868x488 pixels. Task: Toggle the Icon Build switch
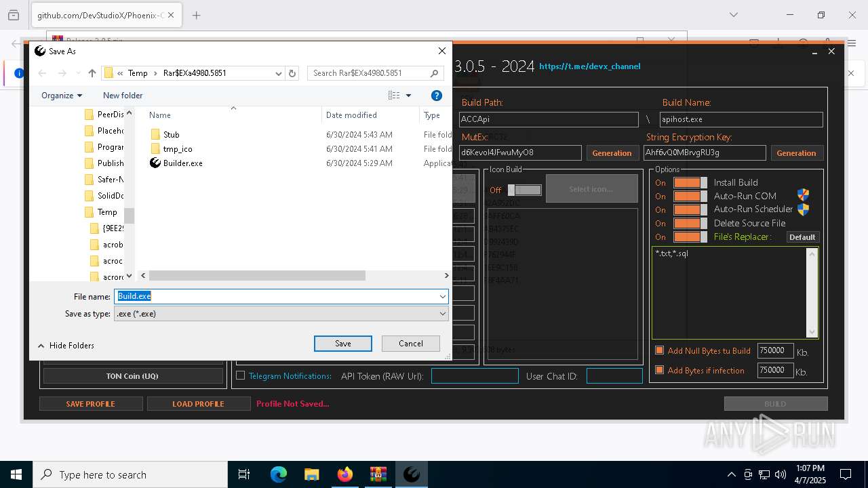click(525, 190)
